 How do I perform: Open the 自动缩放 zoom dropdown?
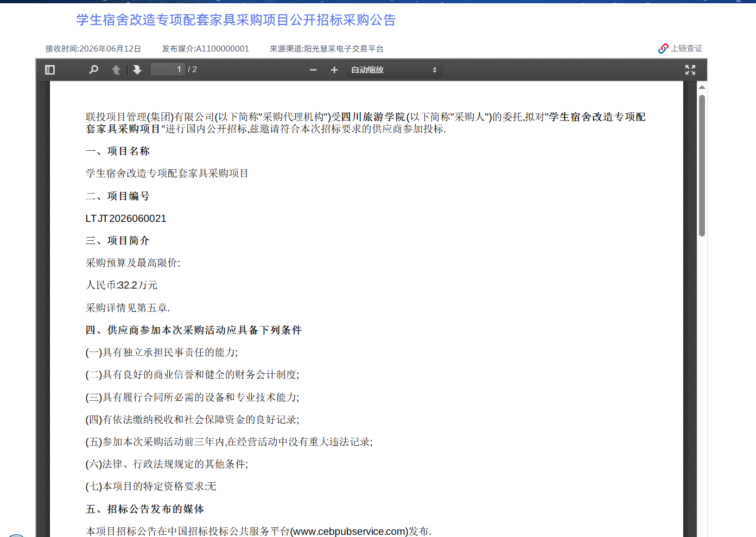coord(394,70)
